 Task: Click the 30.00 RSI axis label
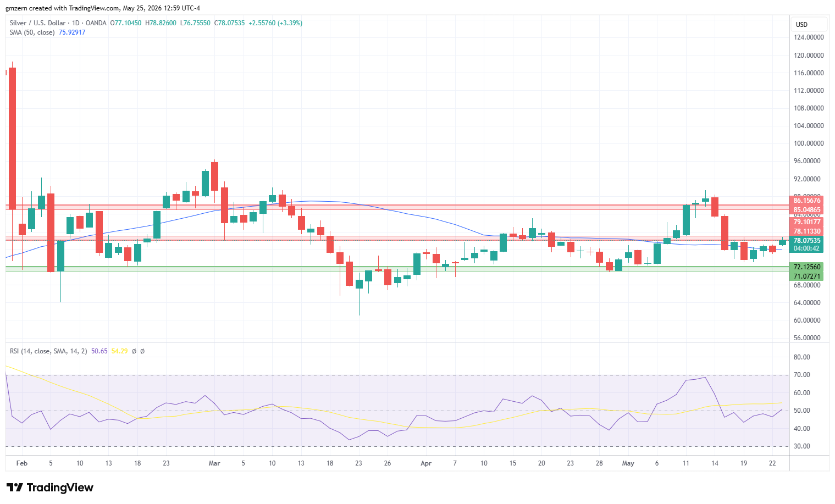(802, 446)
